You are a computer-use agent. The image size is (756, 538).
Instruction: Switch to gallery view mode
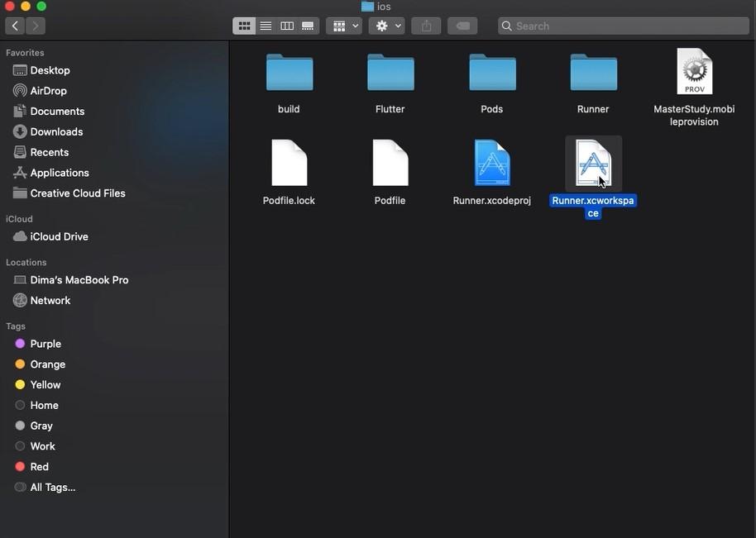point(308,26)
